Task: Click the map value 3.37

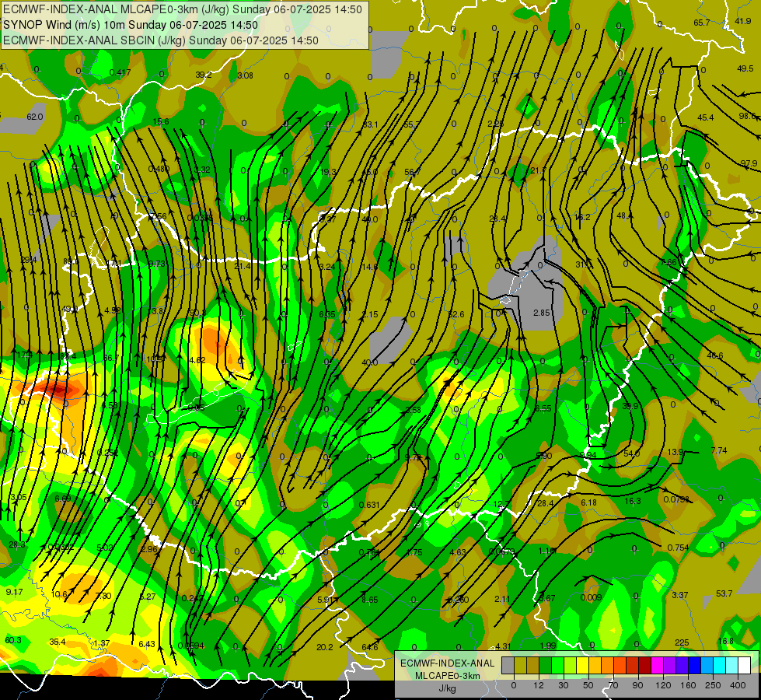Action: [680, 595]
